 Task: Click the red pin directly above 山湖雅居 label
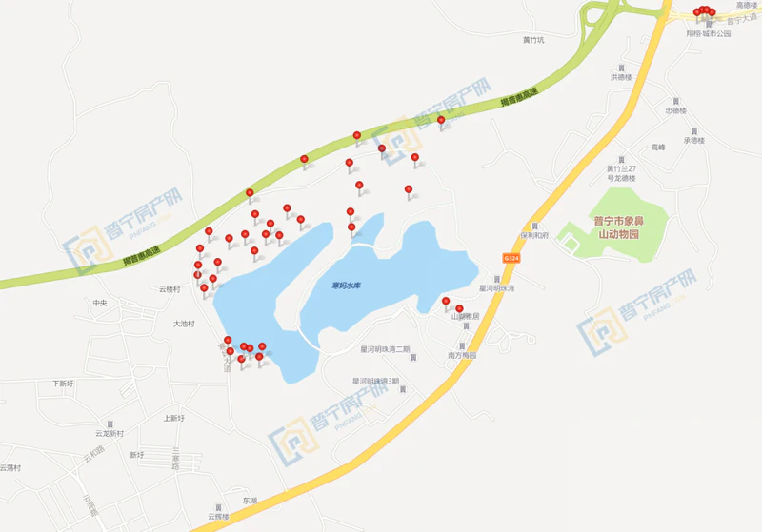point(459,308)
